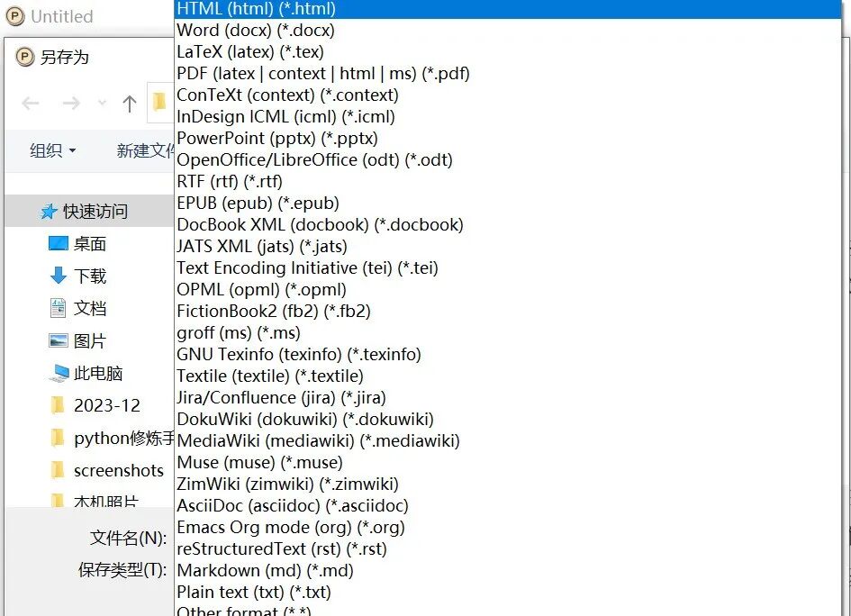Go back with left arrow icon
This screenshot has height=616, width=851.
tap(31, 104)
